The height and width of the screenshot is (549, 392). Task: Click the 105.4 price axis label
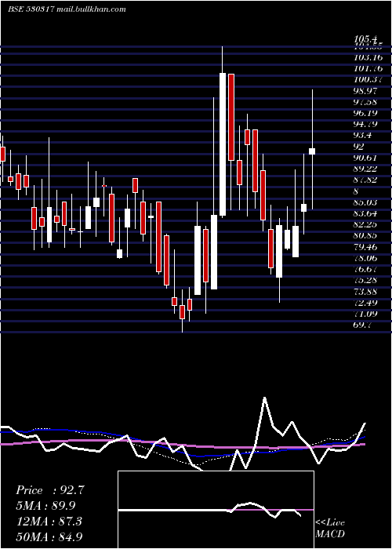366,38
